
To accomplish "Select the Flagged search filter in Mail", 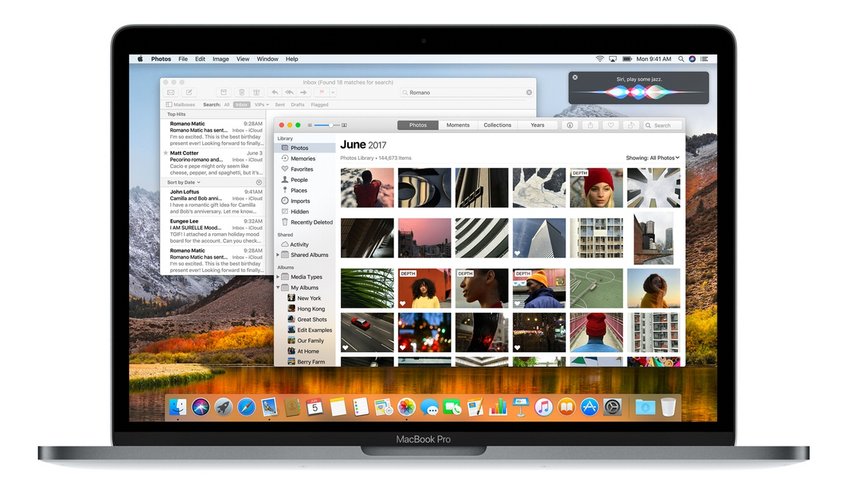I will [319, 105].
